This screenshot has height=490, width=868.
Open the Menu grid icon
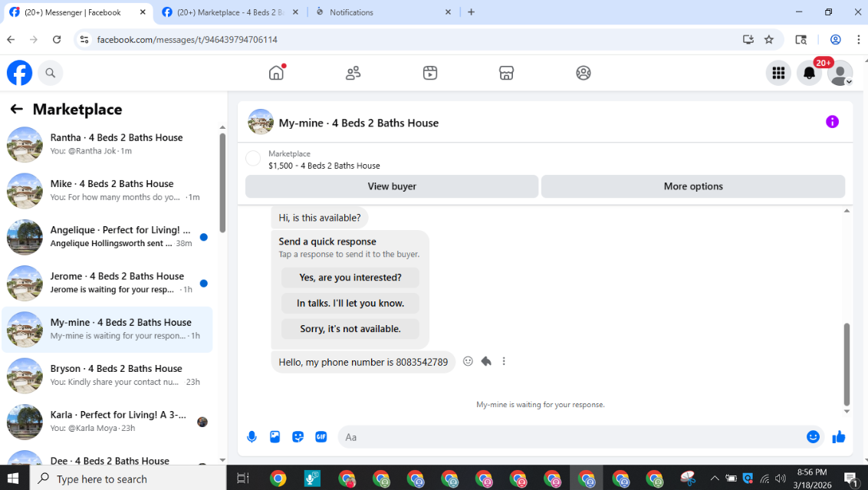778,73
